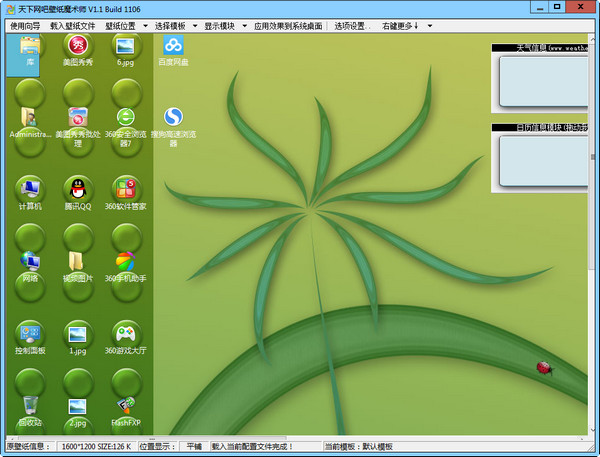The image size is (600, 457).
Task: Select the 计算机 icon
Action: [x=30, y=188]
